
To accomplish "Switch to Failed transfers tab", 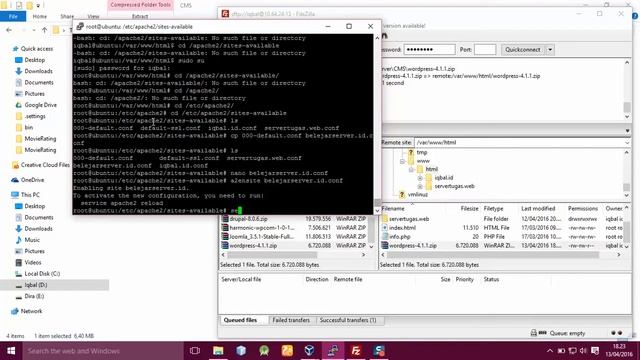I will pos(291,320).
